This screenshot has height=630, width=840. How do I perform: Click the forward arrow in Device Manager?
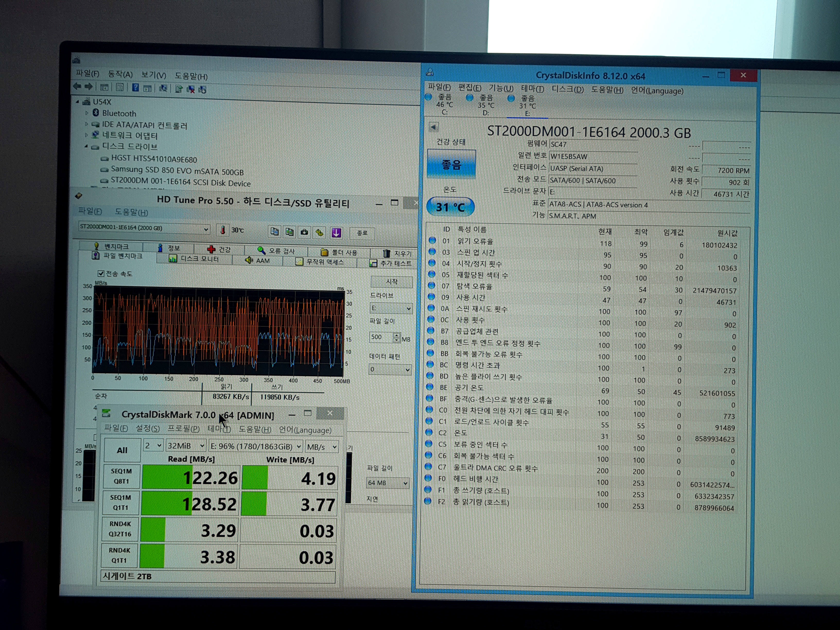(89, 86)
